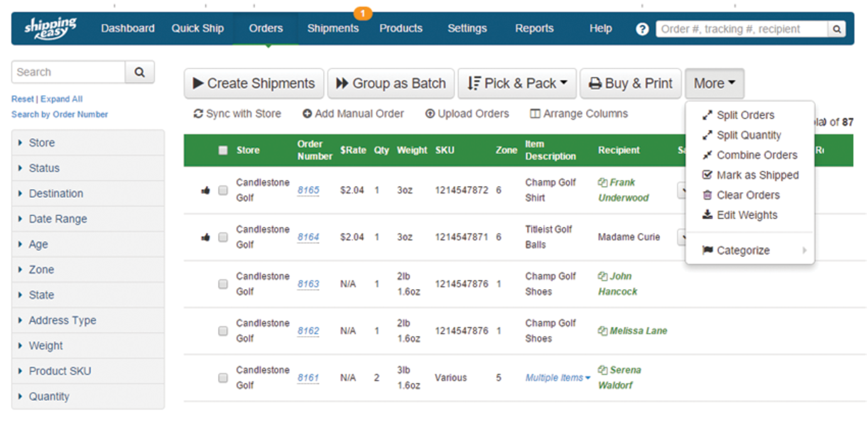Toggle the select-all checkbox in table header
The width and height of the screenshot is (868, 421).
(x=223, y=150)
